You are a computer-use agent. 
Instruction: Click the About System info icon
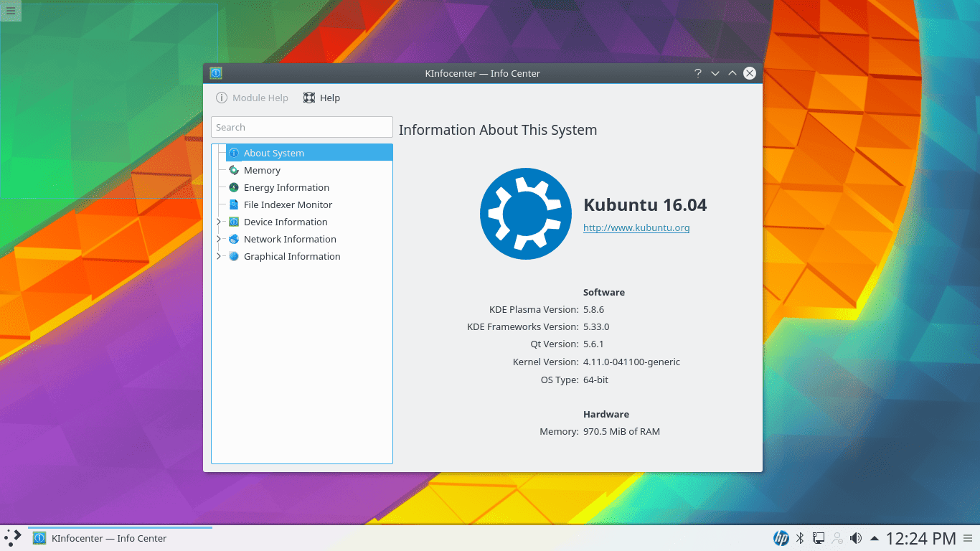[x=234, y=153]
